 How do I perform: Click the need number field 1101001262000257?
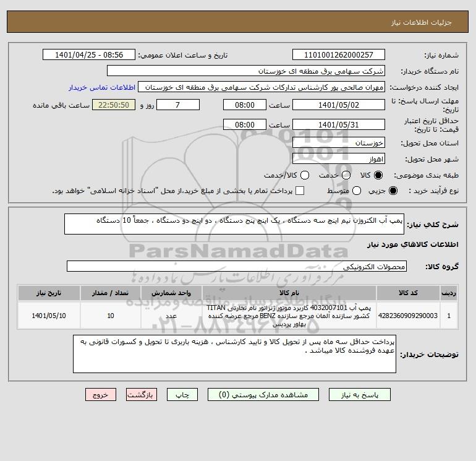pyautogui.click(x=339, y=55)
